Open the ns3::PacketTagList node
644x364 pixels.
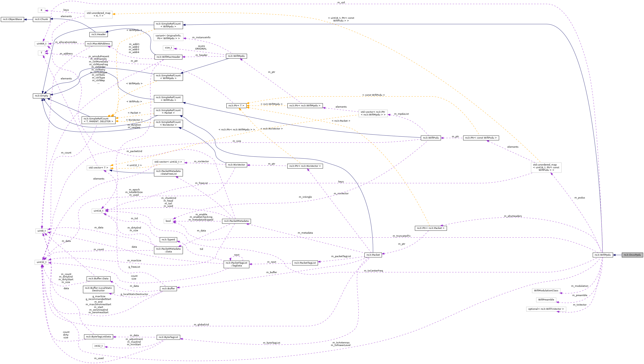[x=305, y=263]
